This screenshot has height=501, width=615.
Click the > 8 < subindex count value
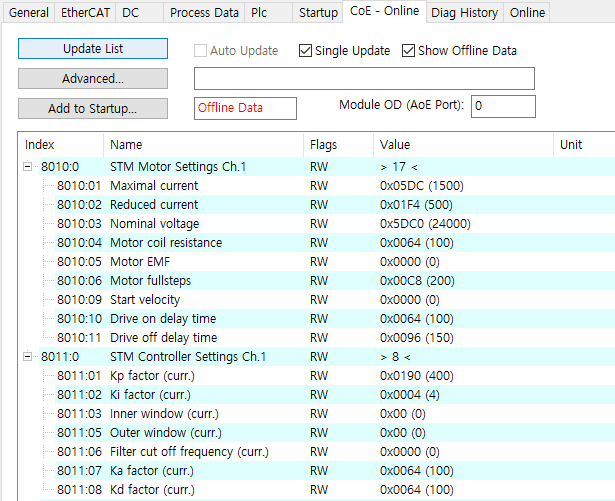(395, 357)
